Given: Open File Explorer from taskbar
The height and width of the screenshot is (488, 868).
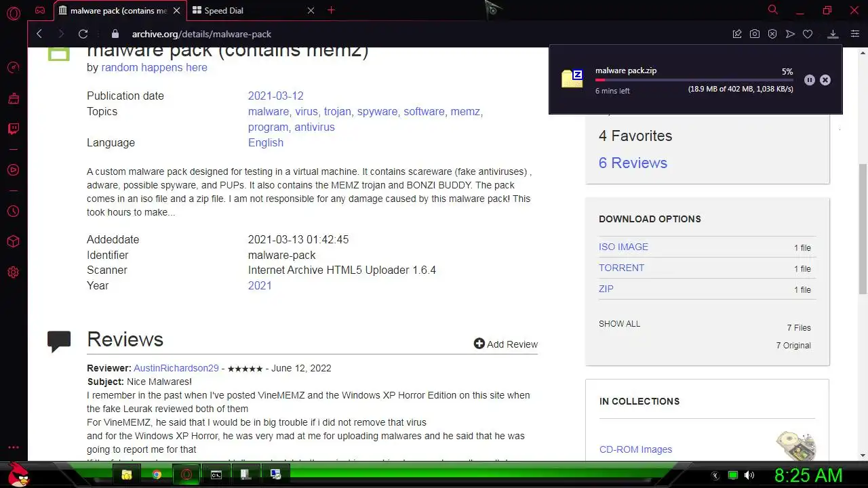Looking at the screenshot, I should click(127, 474).
